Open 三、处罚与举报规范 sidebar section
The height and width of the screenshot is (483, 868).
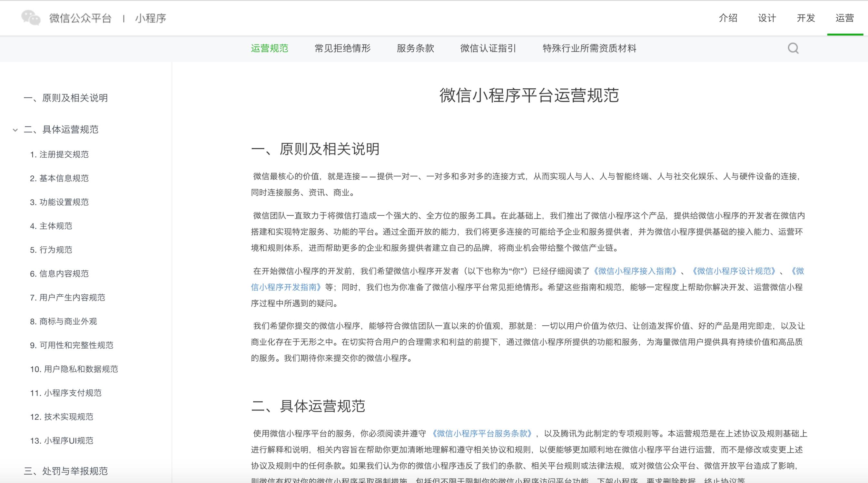pos(66,471)
